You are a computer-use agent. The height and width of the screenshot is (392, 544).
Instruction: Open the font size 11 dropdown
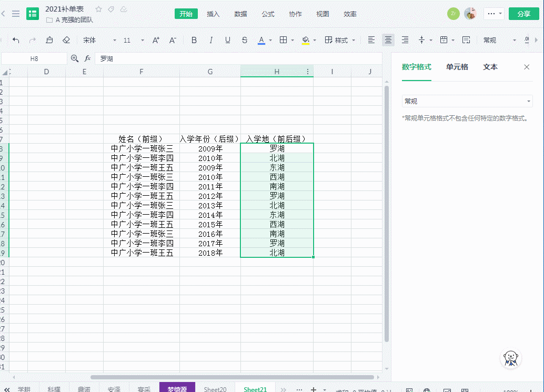[x=134, y=40]
